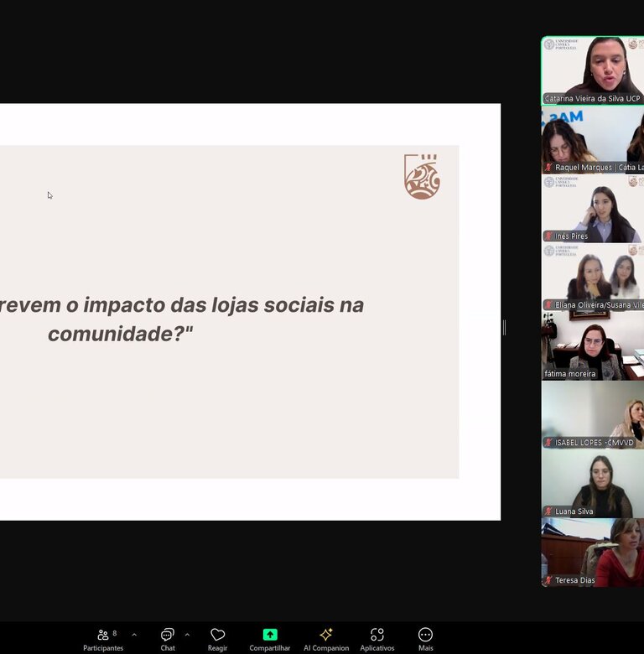
Task: Open the Participantes panel
Action: tap(103, 637)
